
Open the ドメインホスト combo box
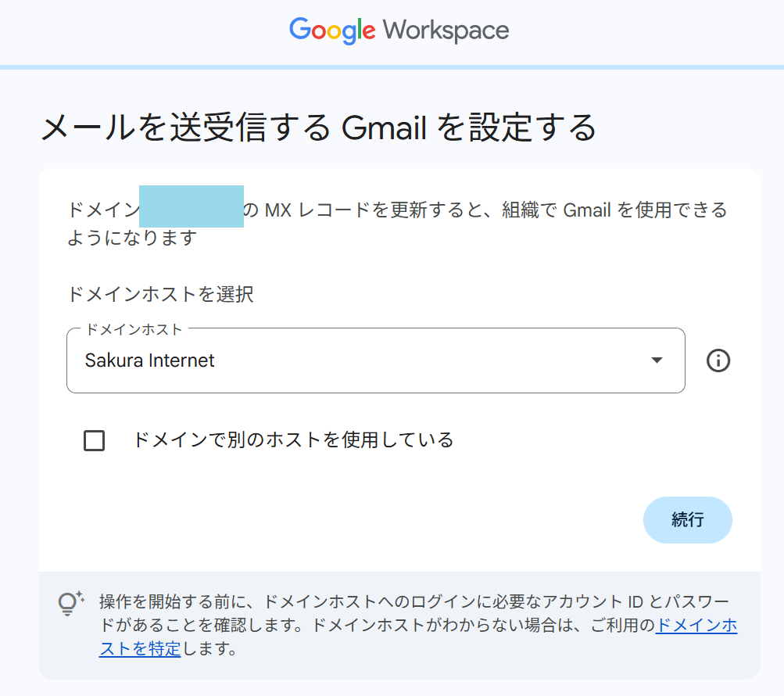coord(375,361)
